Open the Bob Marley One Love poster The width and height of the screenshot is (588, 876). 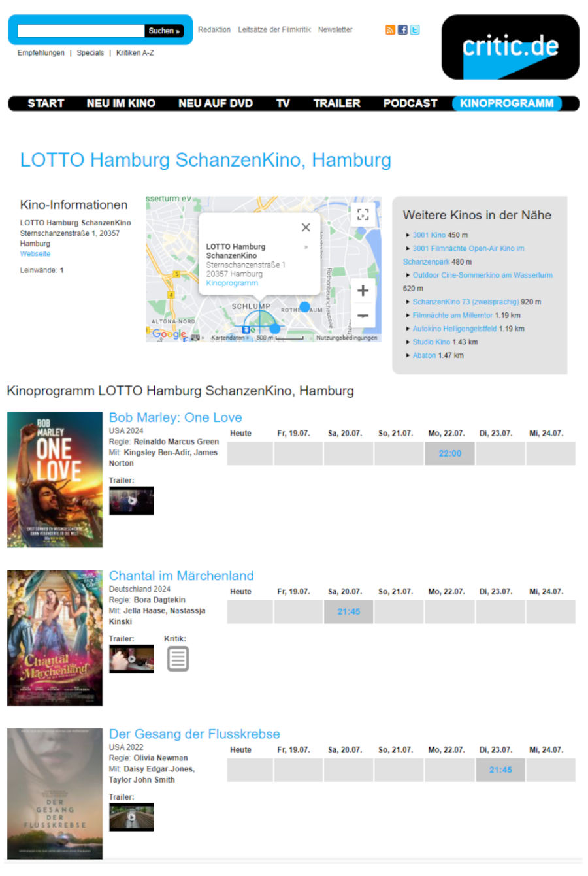pos(55,479)
